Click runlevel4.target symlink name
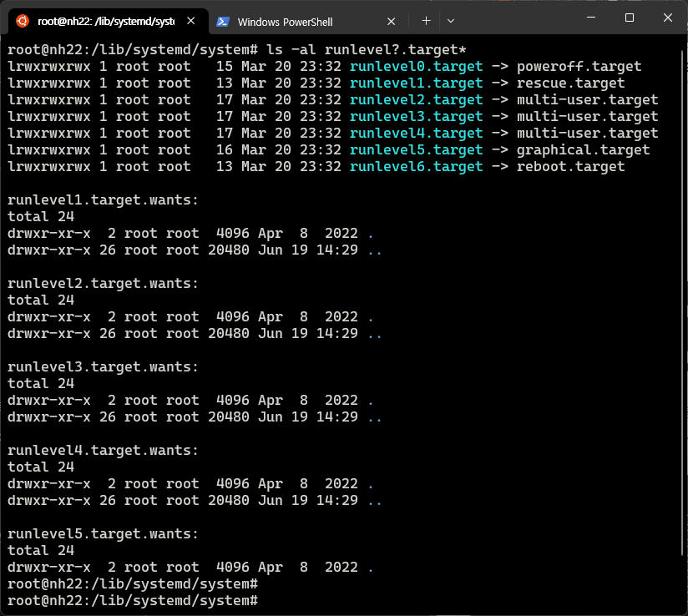 click(416, 133)
